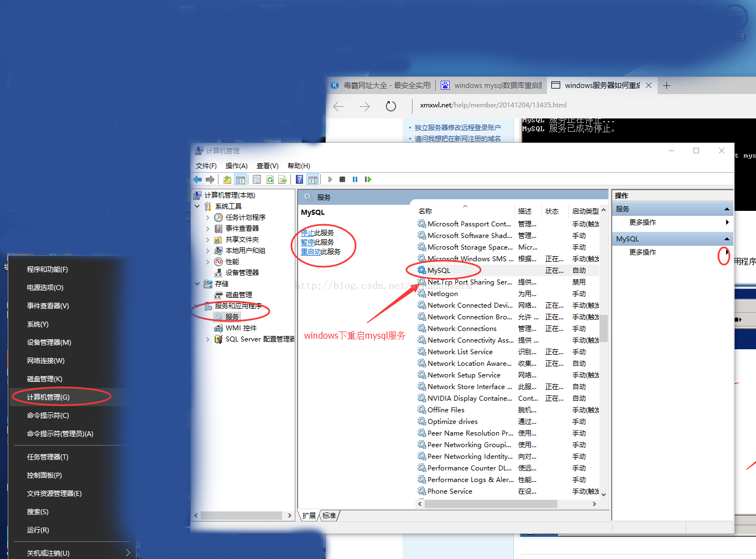Click the WMI 控件 icon
The image size is (756, 559).
tap(218, 328)
